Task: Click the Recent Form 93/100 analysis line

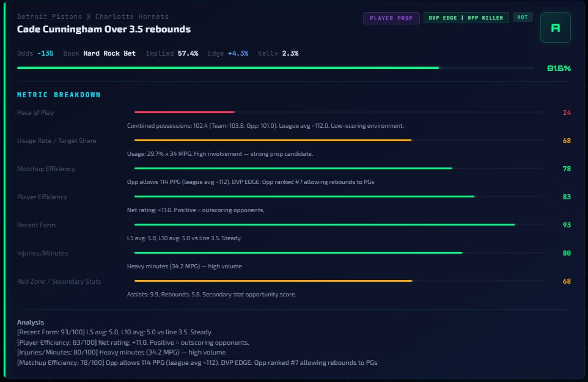Action: [115, 332]
